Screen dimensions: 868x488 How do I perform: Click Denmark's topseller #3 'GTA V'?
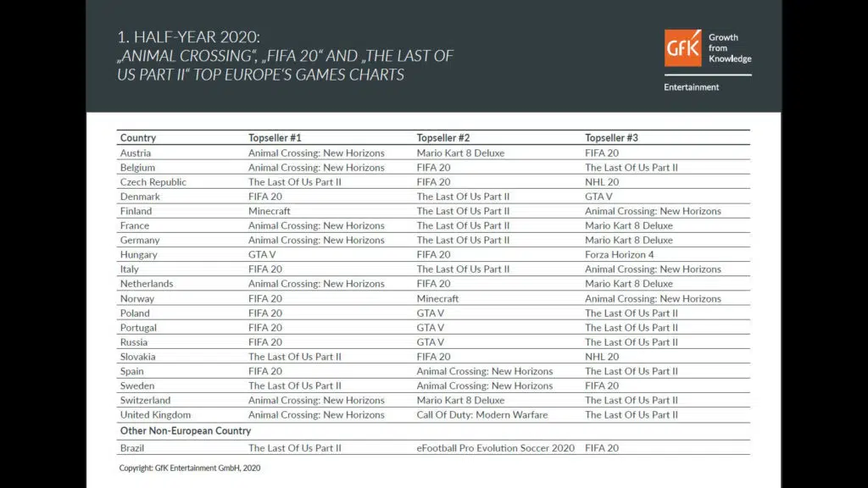pyautogui.click(x=598, y=197)
